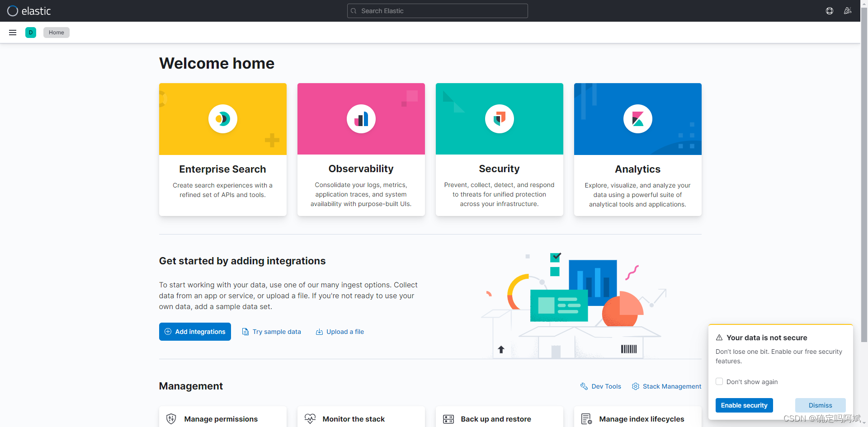Click the document icon beside Try sample data

click(245, 332)
